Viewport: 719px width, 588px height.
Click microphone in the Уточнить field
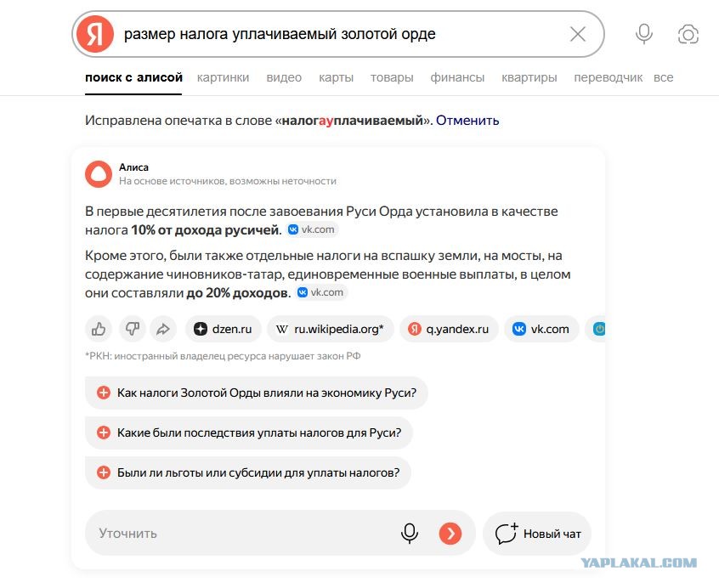point(409,533)
